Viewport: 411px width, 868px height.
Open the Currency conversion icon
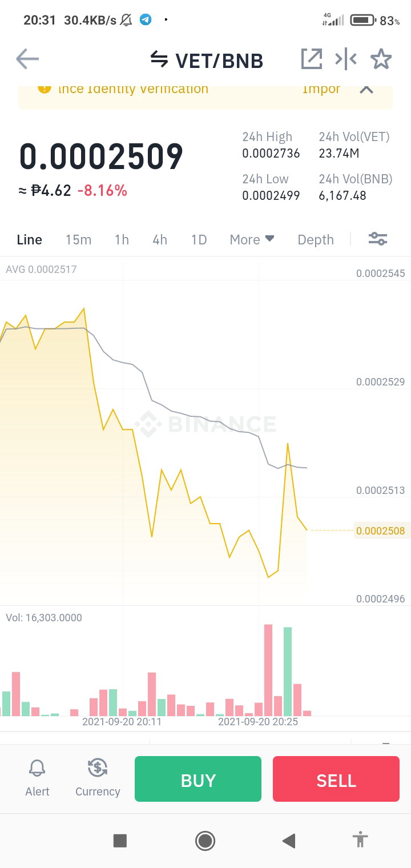[x=98, y=768]
